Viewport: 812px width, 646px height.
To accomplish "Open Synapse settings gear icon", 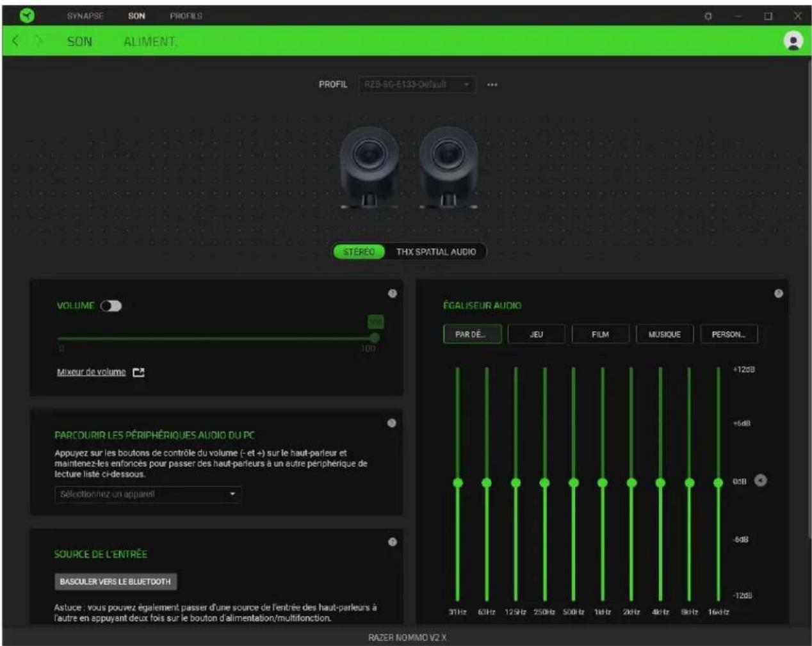I will (x=708, y=16).
